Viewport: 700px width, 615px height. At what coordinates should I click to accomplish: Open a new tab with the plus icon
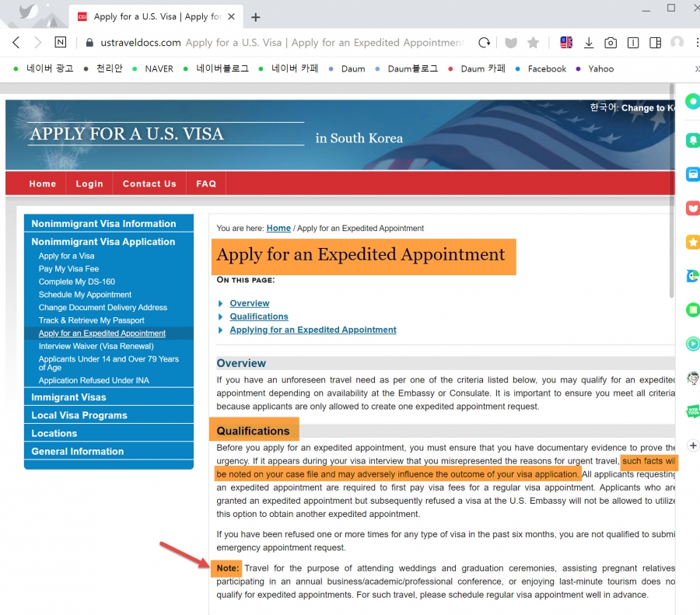tap(255, 17)
